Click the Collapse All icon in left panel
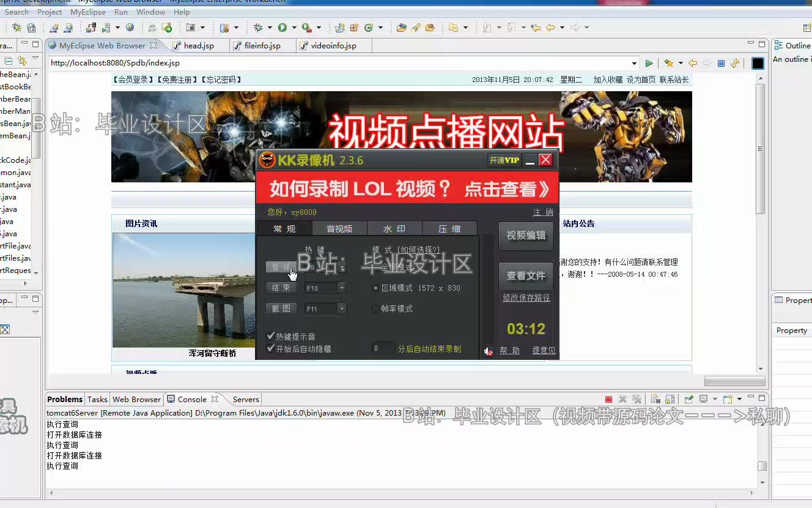 coord(9,61)
